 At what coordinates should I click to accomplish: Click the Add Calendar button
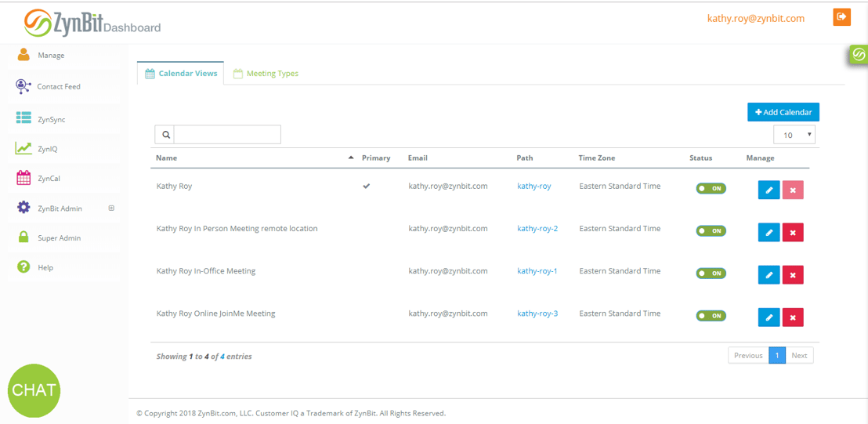(x=783, y=112)
